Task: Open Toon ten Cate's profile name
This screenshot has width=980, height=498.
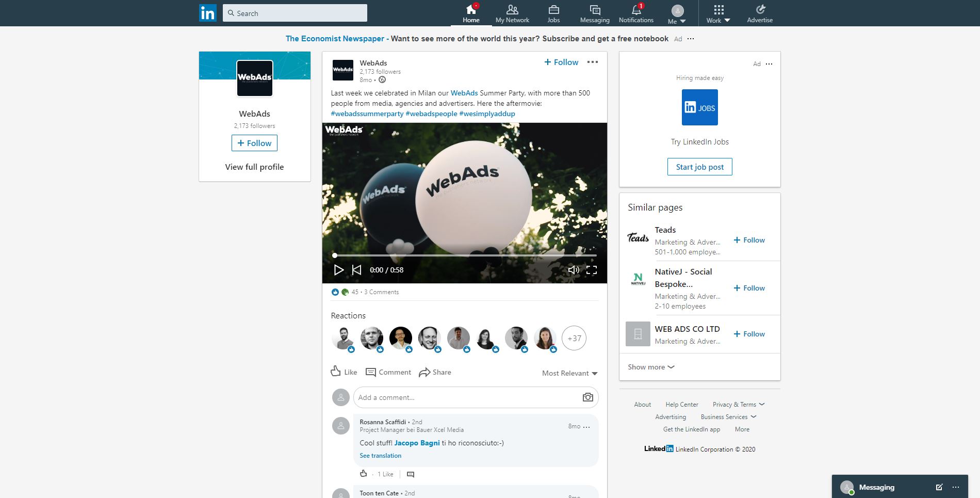Action: pos(379,493)
